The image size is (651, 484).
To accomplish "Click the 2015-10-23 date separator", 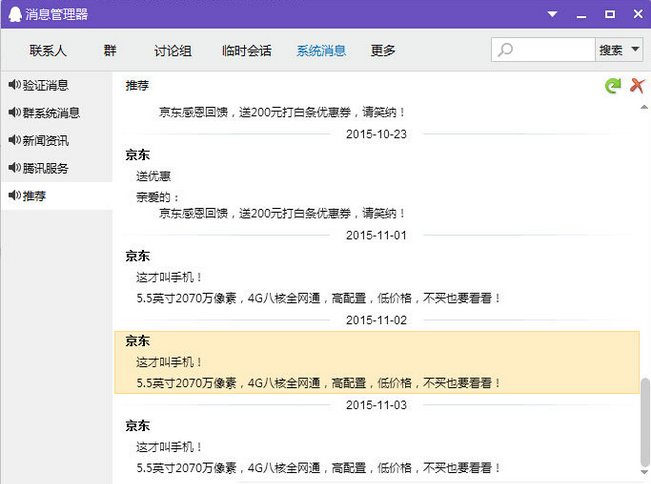I will pos(376,134).
